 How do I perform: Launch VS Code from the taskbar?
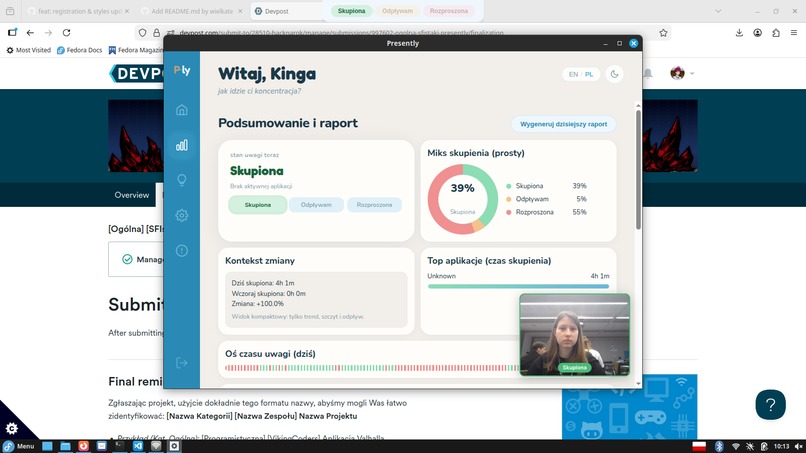[138, 446]
